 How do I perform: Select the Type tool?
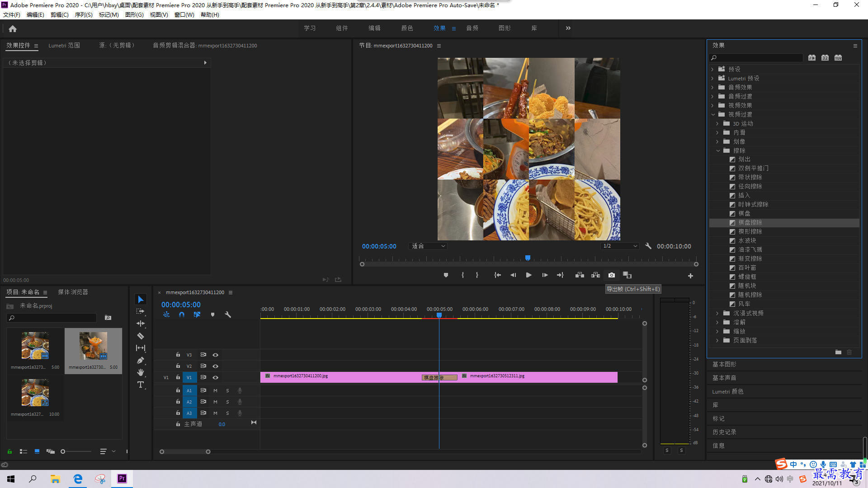click(x=141, y=385)
